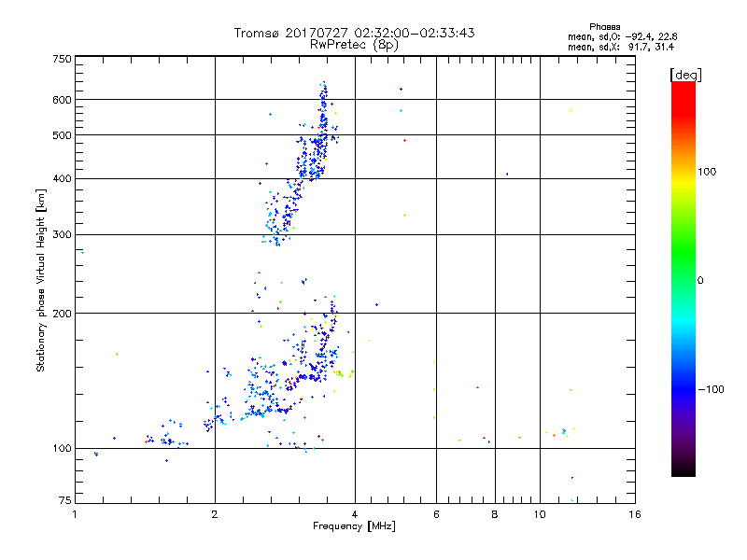Click the colorbar label '100'
The width and height of the screenshot is (747, 560).
pos(707,172)
